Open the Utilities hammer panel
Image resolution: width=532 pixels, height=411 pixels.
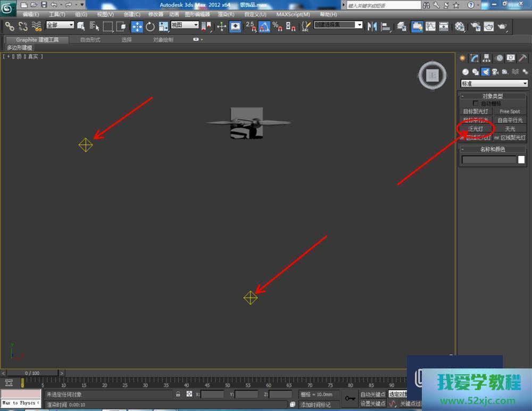coord(523,58)
